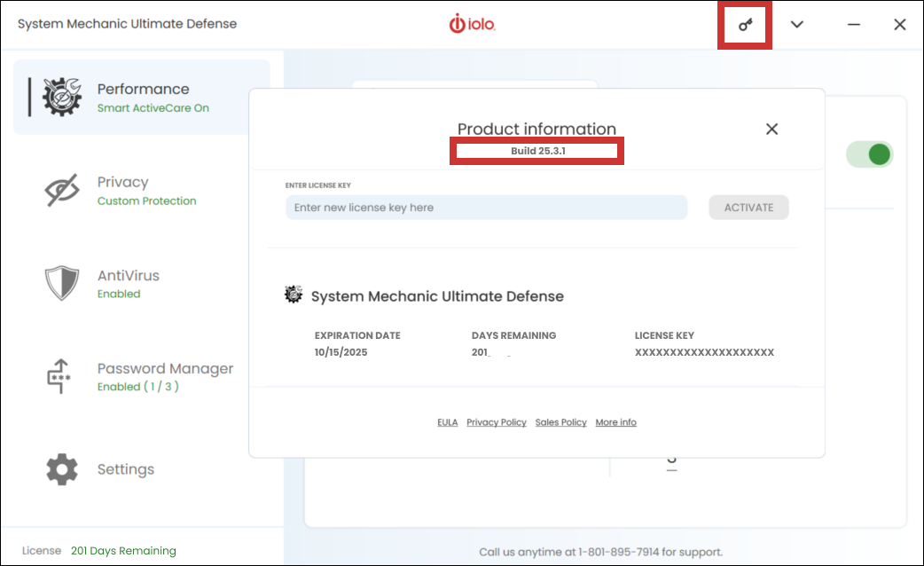Open the EULA link
The height and width of the screenshot is (566, 924).
click(x=447, y=422)
